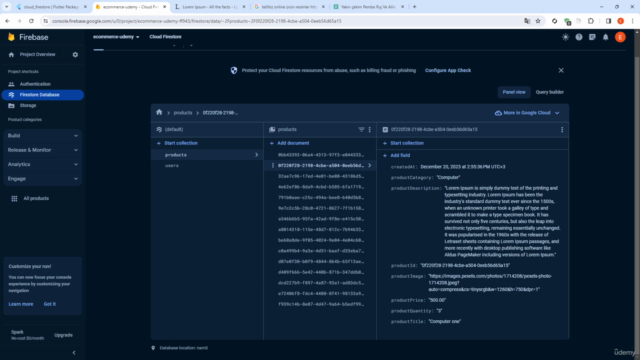The image size is (640, 360).
Task: Open the release notes chat icon
Action: point(592,37)
